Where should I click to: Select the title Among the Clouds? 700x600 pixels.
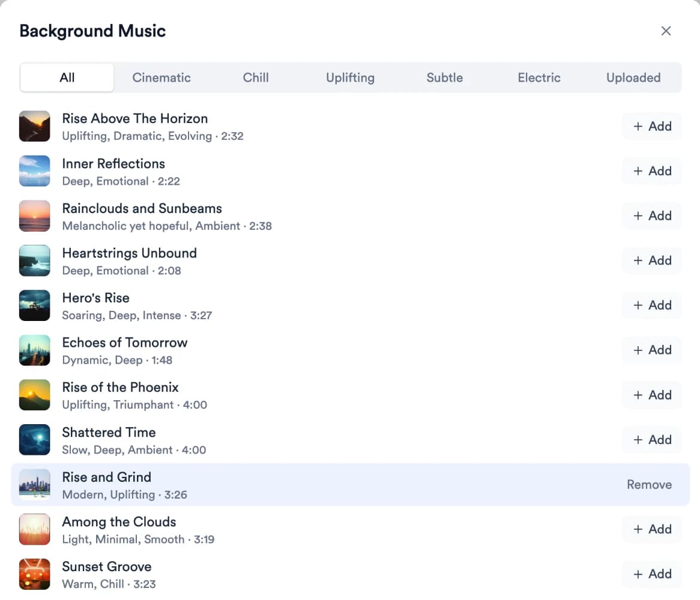(x=119, y=521)
